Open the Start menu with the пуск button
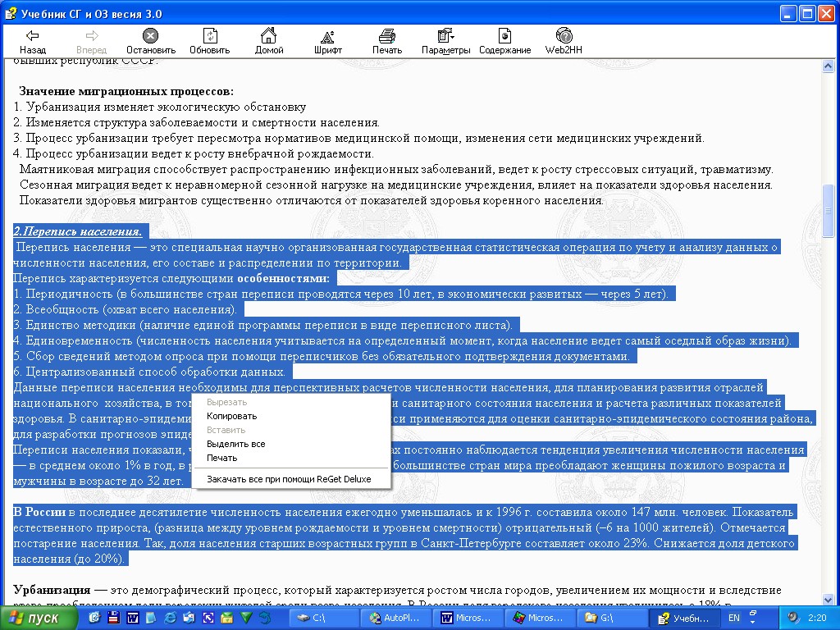The image size is (840, 630). click(x=39, y=619)
